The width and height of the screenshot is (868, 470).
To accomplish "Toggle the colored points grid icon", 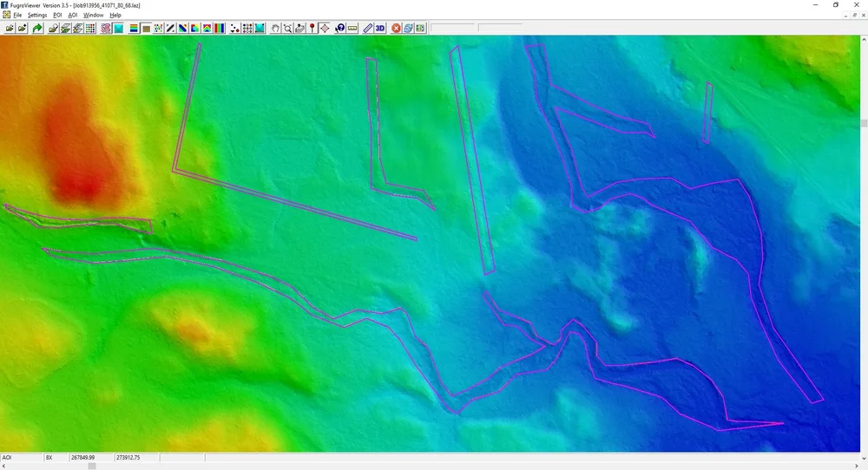I will (89, 29).
